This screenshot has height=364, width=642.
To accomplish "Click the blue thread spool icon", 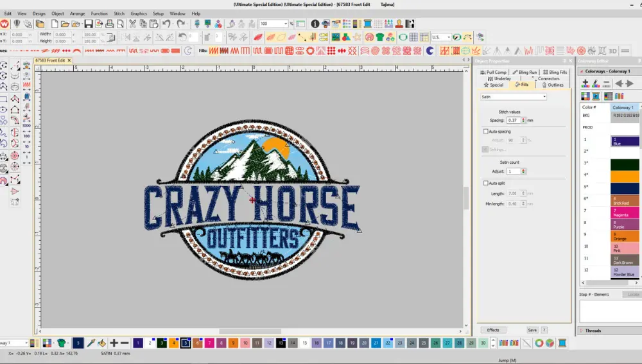I will [368, 24].
